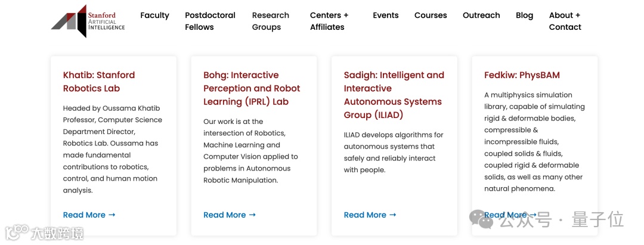Expand the About + Contact menu
This screenshot has width=644, height=245.
point(565,21)
